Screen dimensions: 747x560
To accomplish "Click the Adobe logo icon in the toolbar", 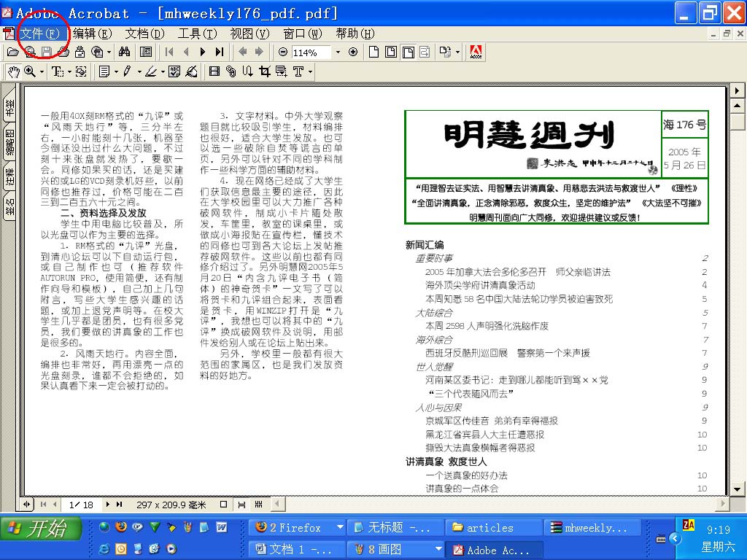I will [x=476, y=52].
